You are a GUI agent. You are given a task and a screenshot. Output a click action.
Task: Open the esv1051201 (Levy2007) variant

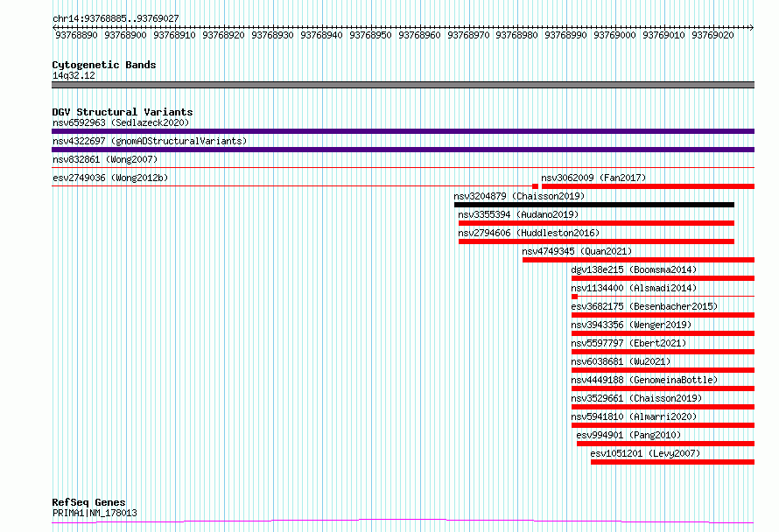(x=645, y=453)
